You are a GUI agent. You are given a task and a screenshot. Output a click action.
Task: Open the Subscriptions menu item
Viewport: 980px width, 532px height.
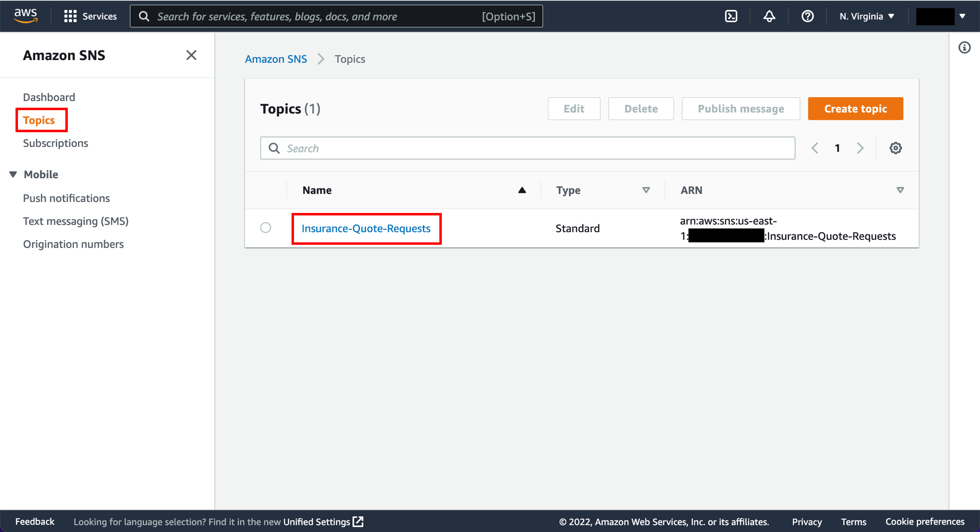click(56, 142)
